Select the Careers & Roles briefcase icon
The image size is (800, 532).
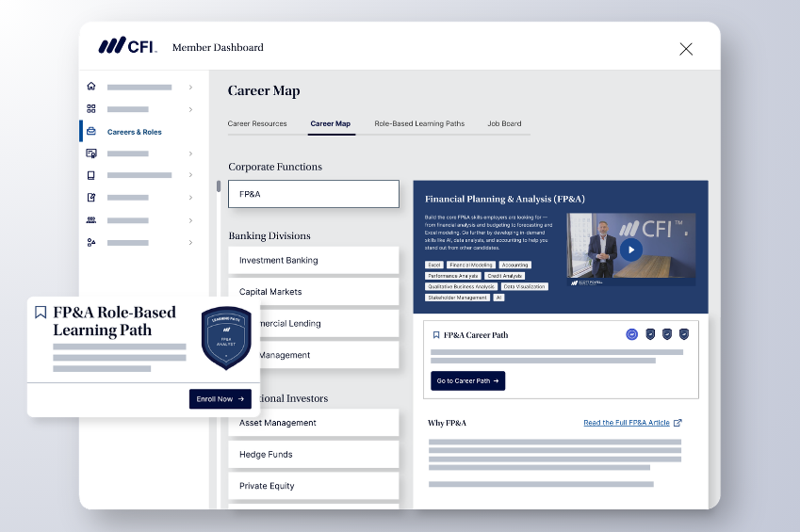91,131
